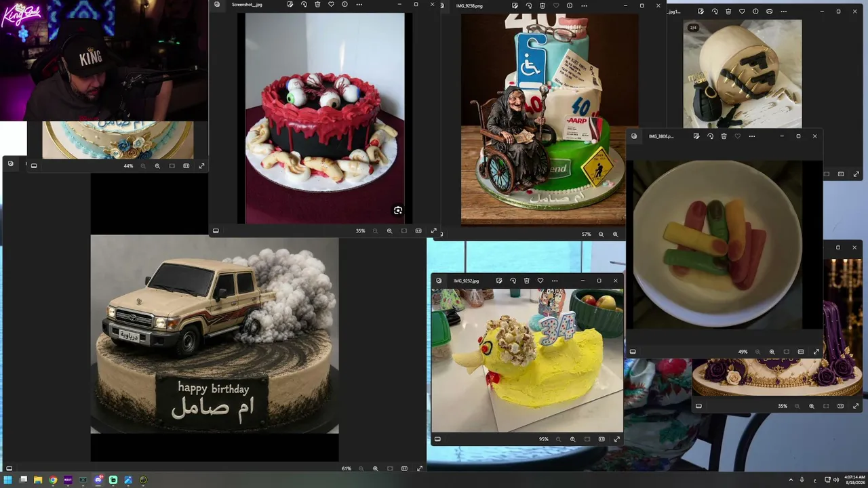The image size is (868, 488).
Task: Open the See more menu in Screenshot_.jpg window
Action: click(x=359, y=5)
